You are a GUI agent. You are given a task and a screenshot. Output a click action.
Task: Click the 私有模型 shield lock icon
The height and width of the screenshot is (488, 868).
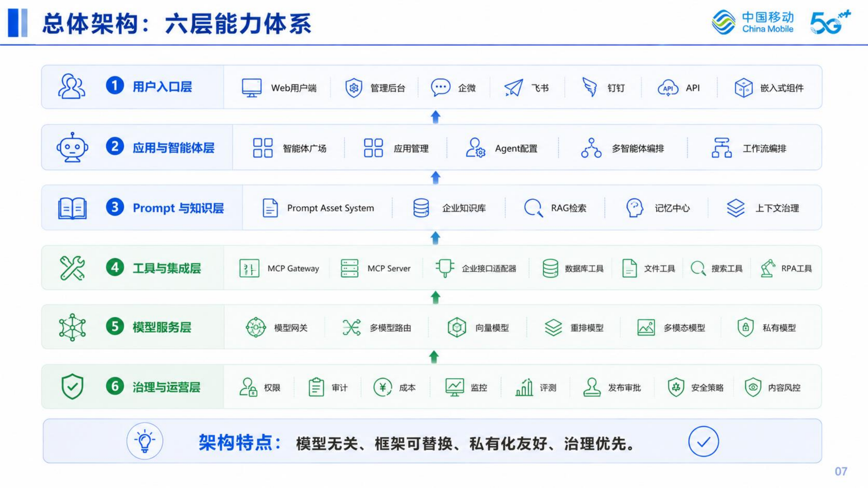[x=745, y=327]
